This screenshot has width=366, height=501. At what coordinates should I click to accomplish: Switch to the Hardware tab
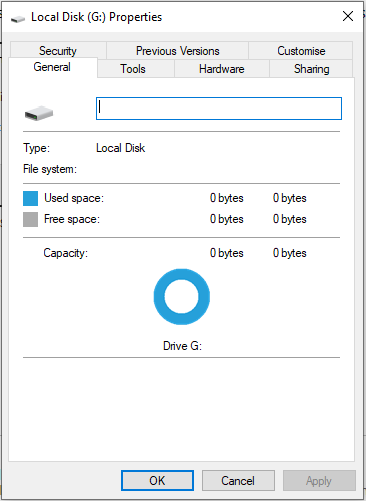tap(222, 69)
